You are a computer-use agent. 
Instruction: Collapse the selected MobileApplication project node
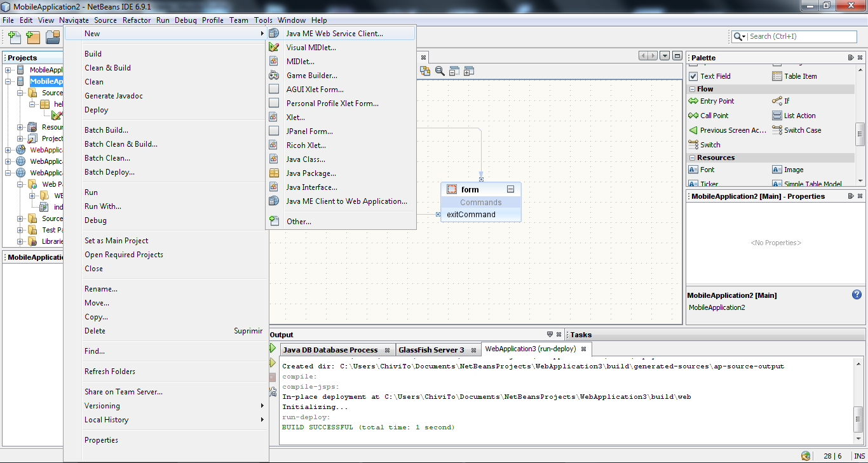9,81
